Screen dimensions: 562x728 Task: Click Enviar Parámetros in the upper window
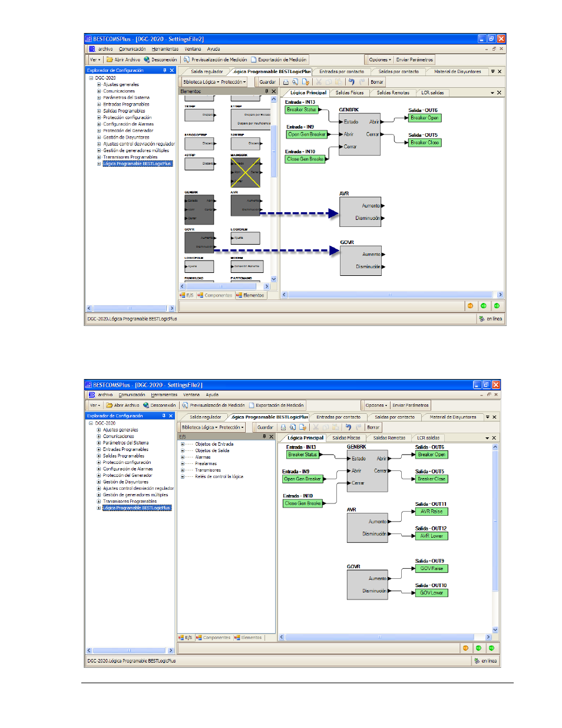point(414,60)
